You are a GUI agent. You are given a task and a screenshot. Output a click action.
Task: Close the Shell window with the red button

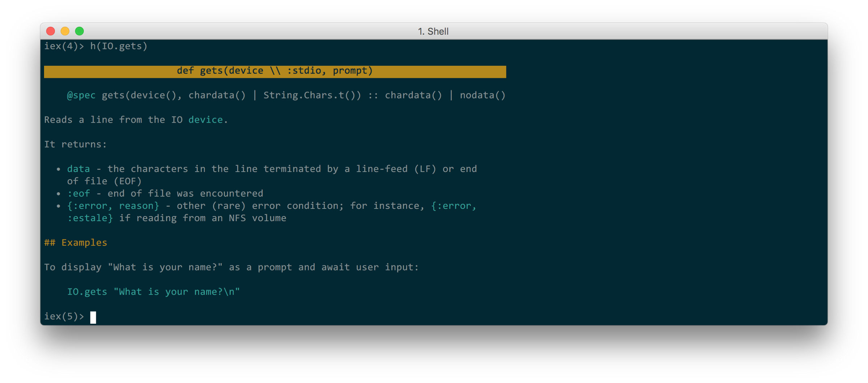click(51, 31)
